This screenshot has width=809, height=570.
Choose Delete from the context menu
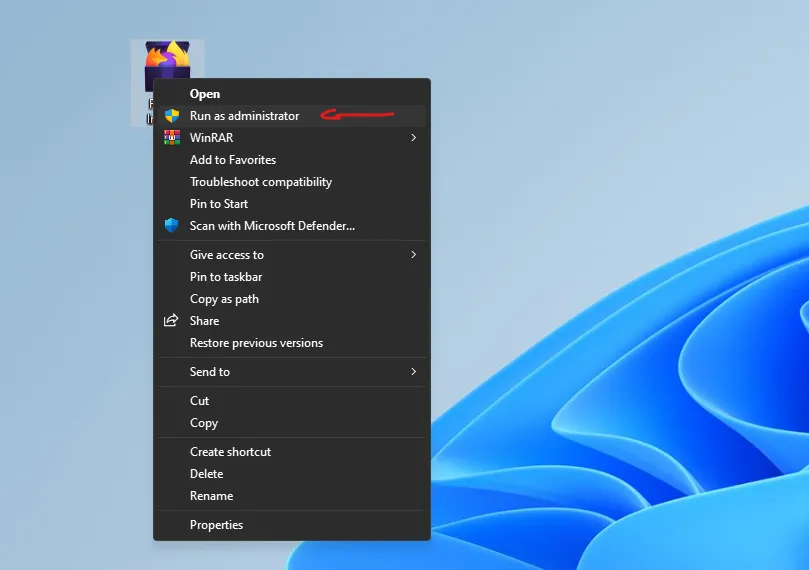(206, 474)
